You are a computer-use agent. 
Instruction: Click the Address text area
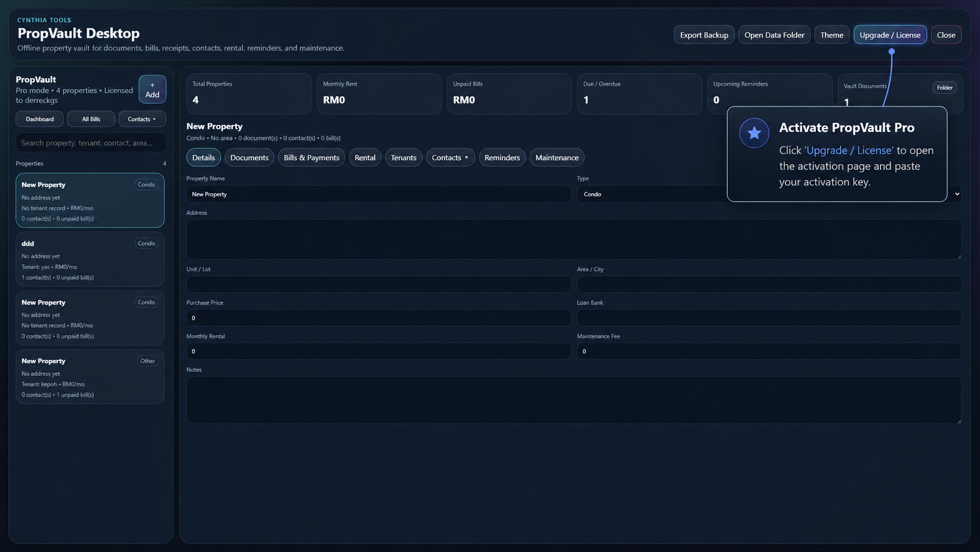pos(574,239)
